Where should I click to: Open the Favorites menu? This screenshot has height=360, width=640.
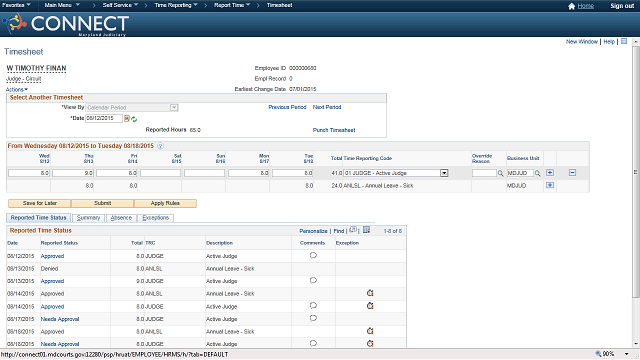[x=16, y=5]
